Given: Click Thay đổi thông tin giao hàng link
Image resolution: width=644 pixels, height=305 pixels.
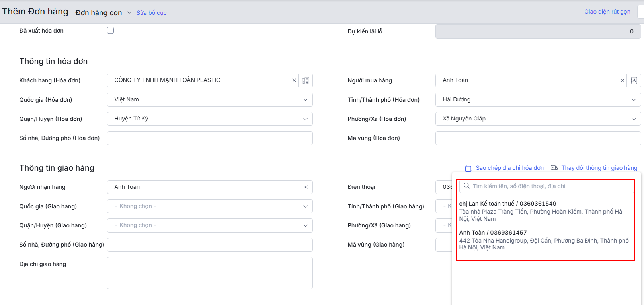Looking at the screenshot, I should pyautogui.click(x=599, y=168).
